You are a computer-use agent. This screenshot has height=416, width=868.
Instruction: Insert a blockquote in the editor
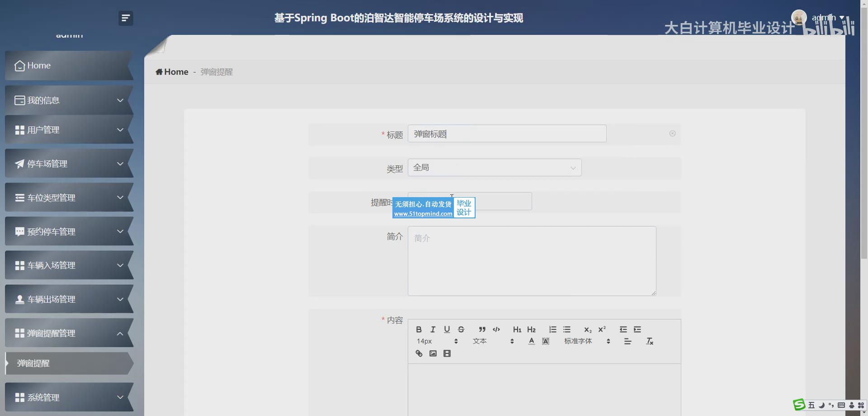[482, 329]
